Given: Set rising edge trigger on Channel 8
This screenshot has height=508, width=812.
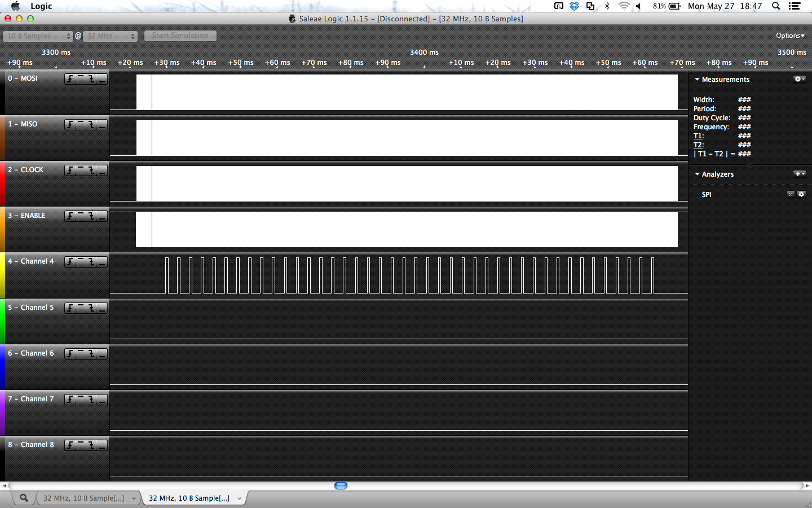Looking at the screenshot, I should 70,445.
